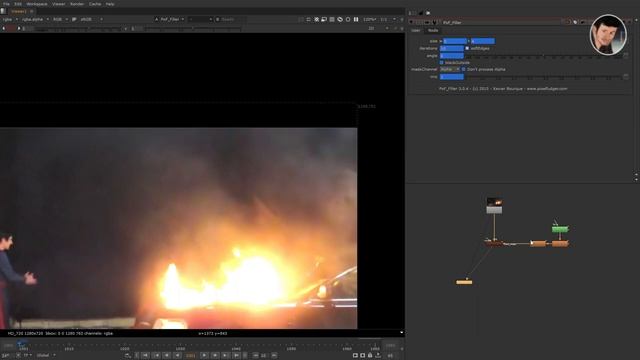
Task: Open the viewer zoom percentage dropdown
Action: click(369, 19)
